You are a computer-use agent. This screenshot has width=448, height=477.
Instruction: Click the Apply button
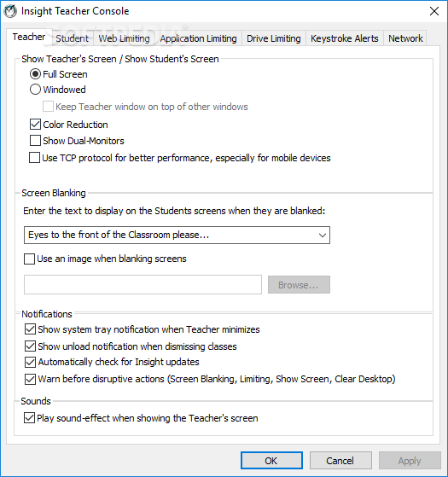410,461
